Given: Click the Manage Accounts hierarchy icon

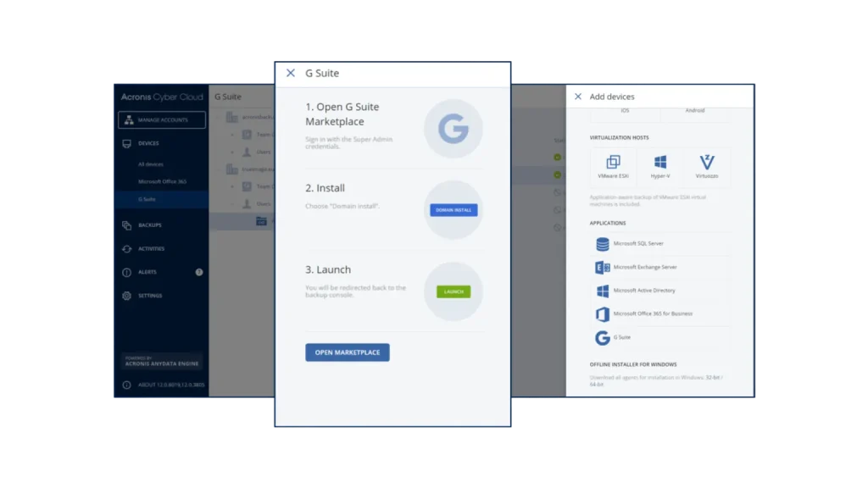Looking at the screenshot, I should tap(129, 120).
